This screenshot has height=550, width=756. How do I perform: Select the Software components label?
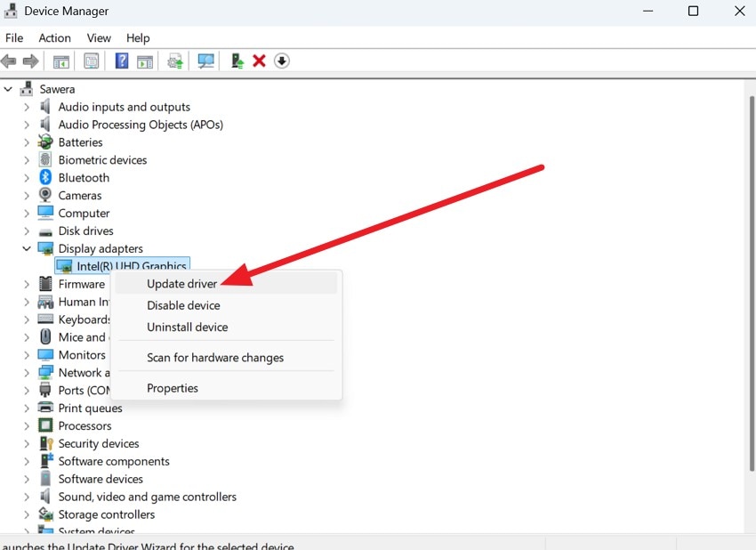(x=114, y=461)
